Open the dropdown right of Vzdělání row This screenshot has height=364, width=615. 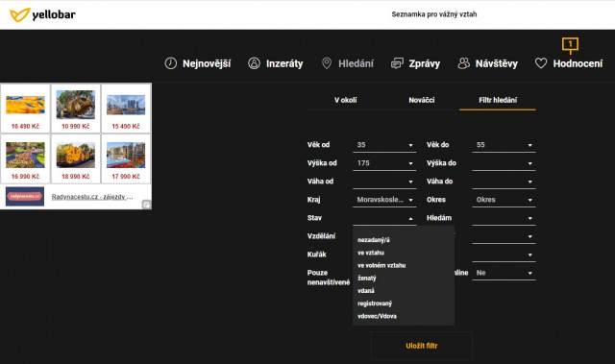pos(504,236)
